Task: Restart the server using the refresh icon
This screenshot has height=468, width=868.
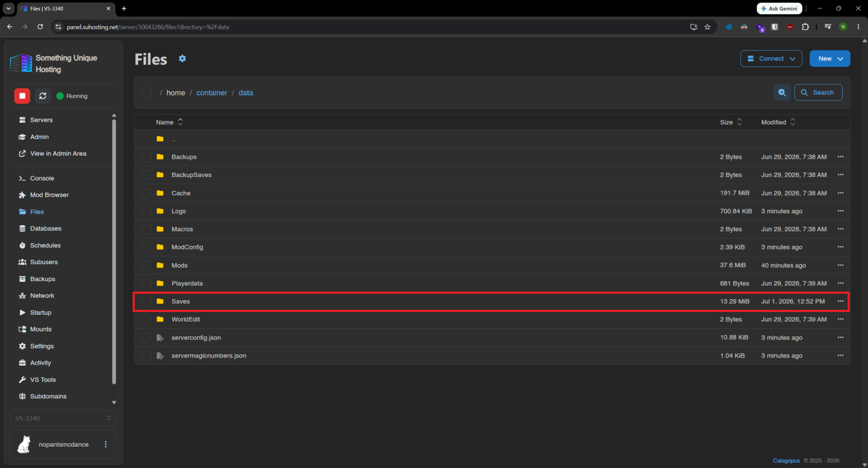Action: click(43, 96)
